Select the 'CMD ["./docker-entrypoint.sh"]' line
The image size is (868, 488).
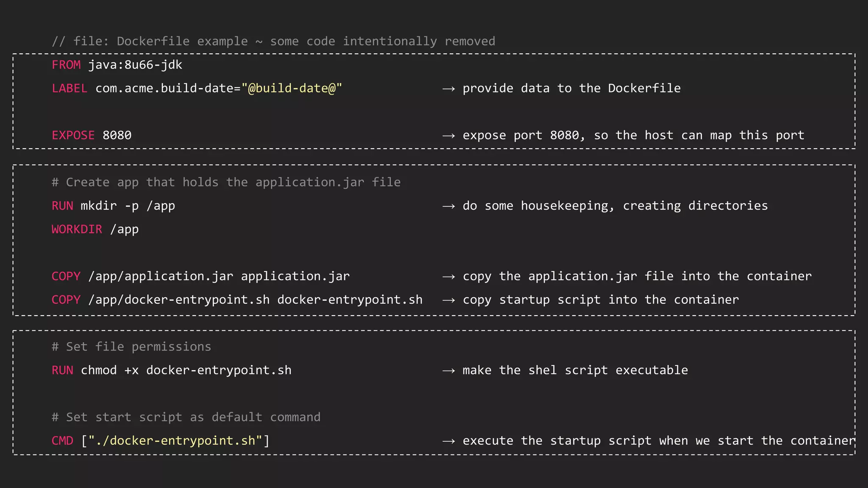click(x=161, y=441)
